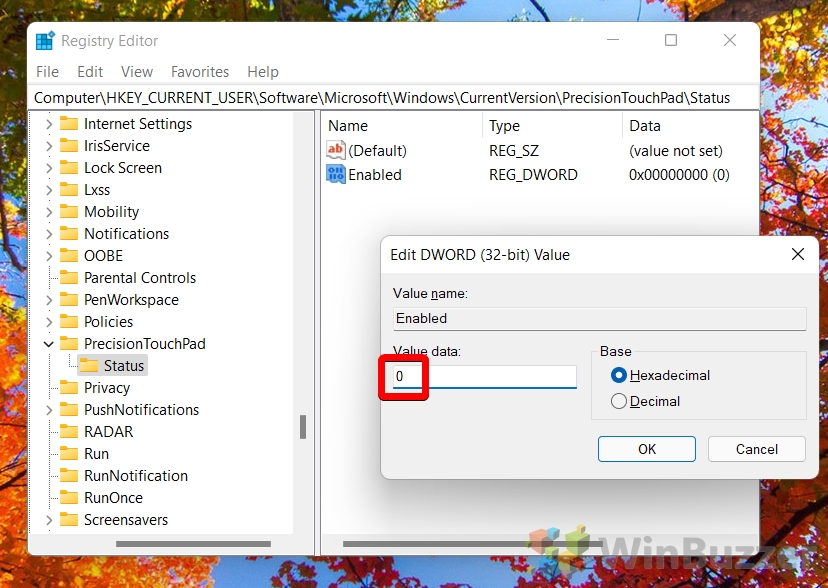
Task: Select the 'RunOnce' tree label
Action: coord(114,498)
